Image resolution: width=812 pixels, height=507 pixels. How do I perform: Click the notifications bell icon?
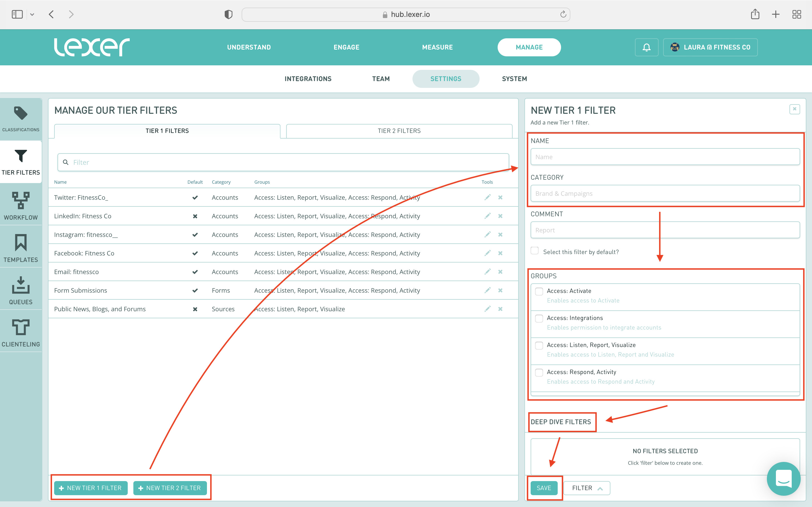646,47
